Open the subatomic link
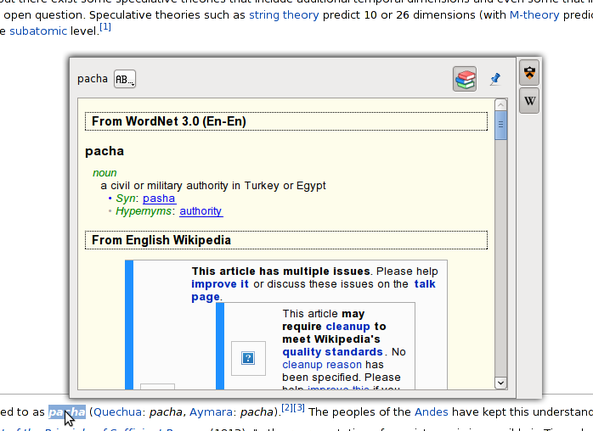The width and height of the screenshot is (593, 431). [x=38, y=31]
